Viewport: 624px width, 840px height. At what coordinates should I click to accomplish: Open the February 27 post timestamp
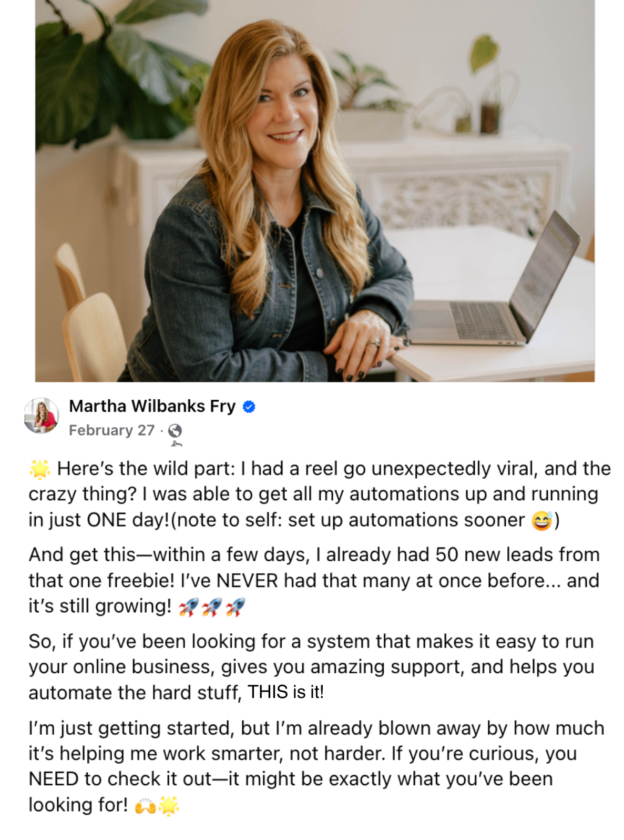(111, 430)
